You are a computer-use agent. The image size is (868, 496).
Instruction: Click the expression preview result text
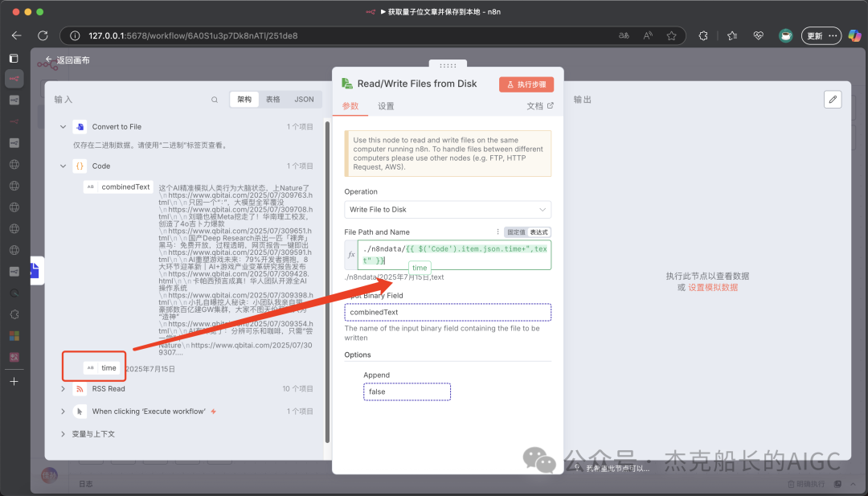pos(394,277)
